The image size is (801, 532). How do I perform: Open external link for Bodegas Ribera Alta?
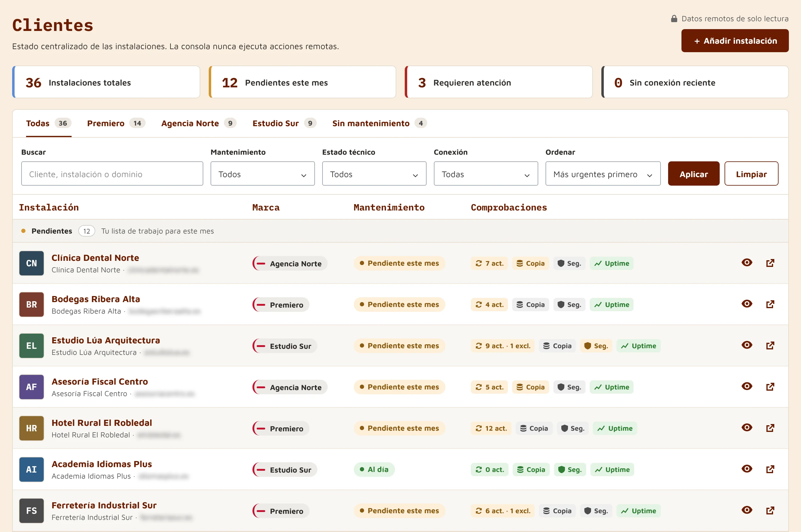pyautogui.click(x=770, y=304)
